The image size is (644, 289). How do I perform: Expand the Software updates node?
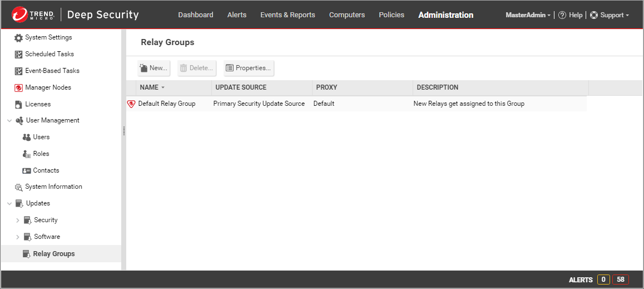(18, 237)
